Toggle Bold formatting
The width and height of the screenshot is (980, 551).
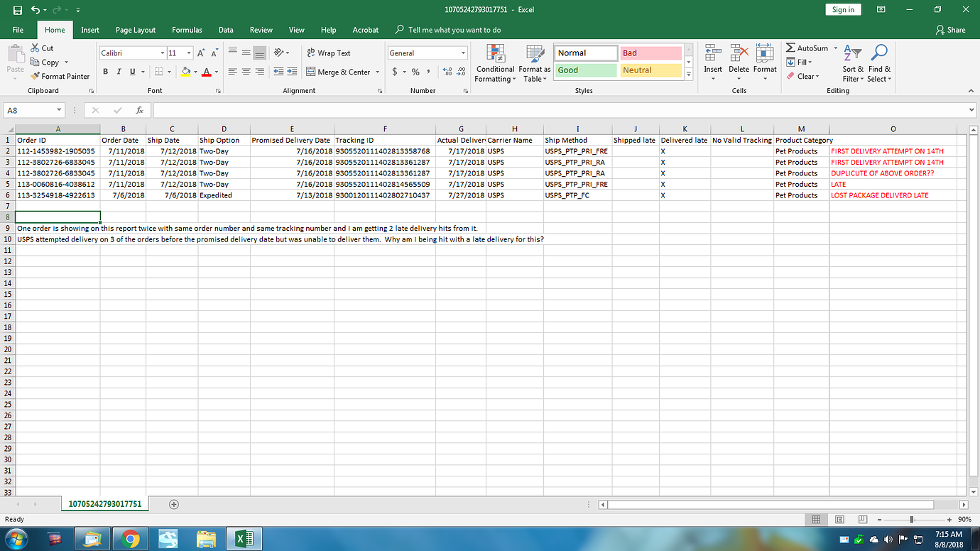(x=106, y=72)
